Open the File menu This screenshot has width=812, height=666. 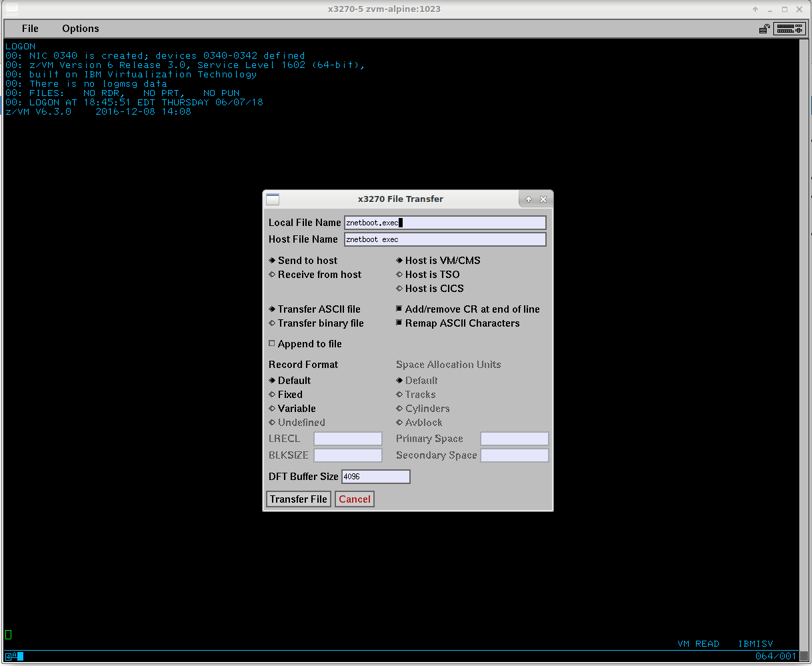click(30, 29)
